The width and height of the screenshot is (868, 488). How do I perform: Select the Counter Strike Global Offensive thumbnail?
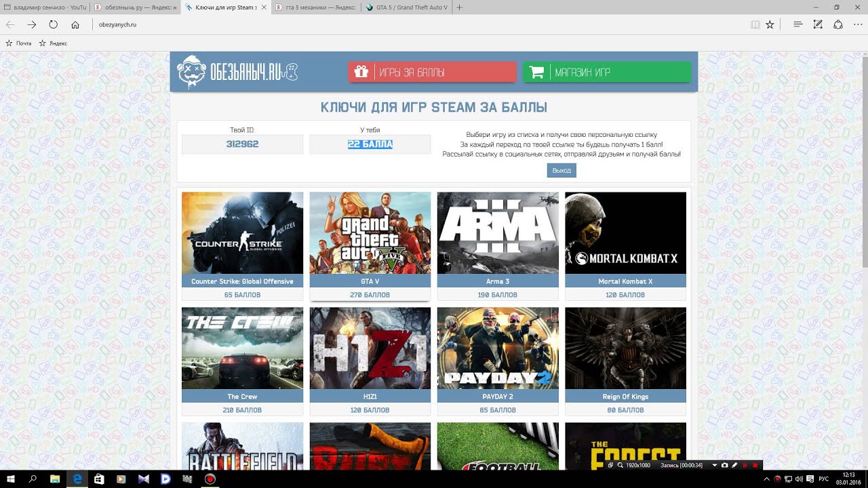[x=242, y=233]
